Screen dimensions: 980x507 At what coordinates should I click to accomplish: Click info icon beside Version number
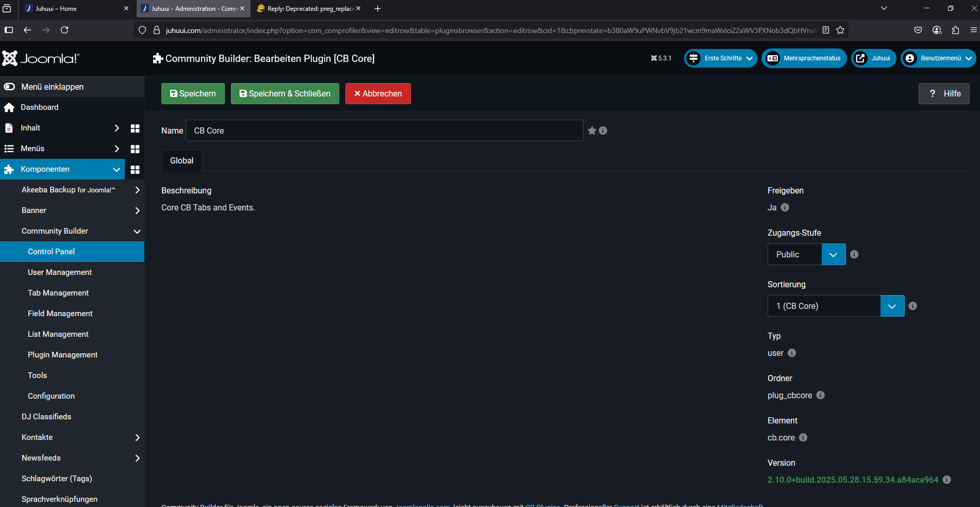click(946, 480)
